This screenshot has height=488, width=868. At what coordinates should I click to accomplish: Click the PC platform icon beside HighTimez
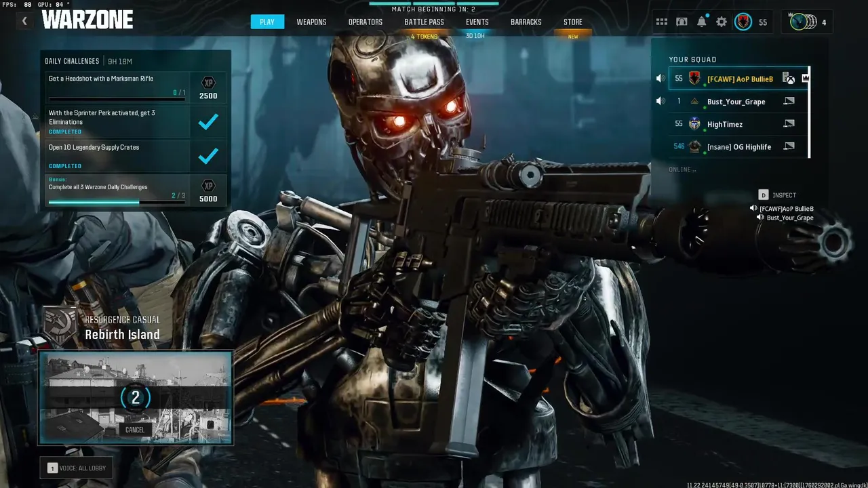[789, 123]
